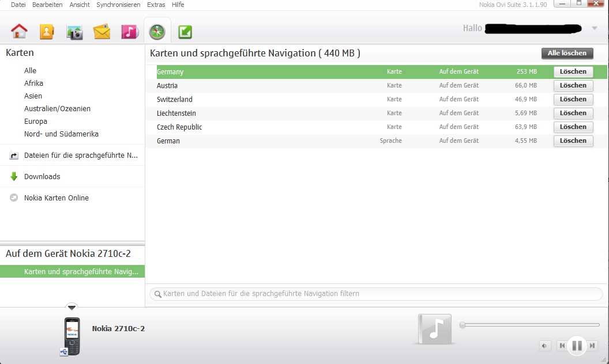Open the Hilfe menu
Image resolution: width=609 pixels, height=364 pixels.
[x=178, y=5]
